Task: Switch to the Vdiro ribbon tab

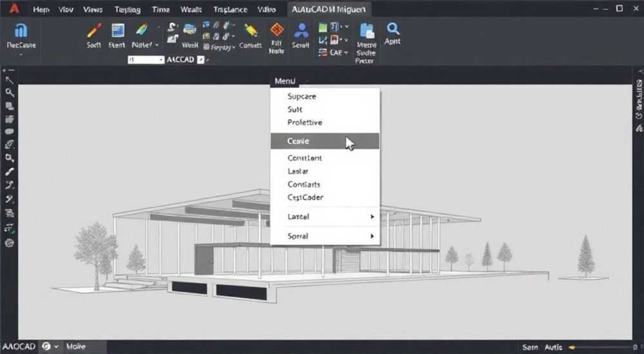Action: coord(267,10)
